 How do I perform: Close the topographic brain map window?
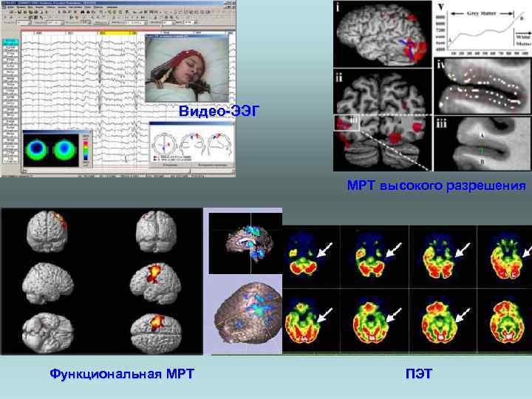tap(89, 132)
